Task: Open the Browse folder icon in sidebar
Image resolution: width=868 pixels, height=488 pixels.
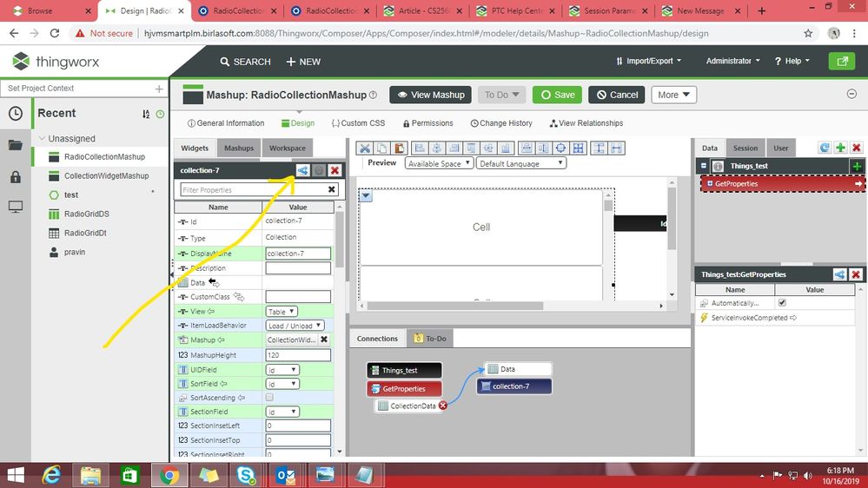Action: pos(16,146)
